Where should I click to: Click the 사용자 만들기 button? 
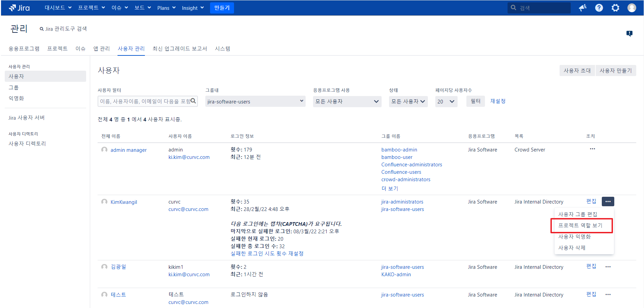tap(616, 71)
